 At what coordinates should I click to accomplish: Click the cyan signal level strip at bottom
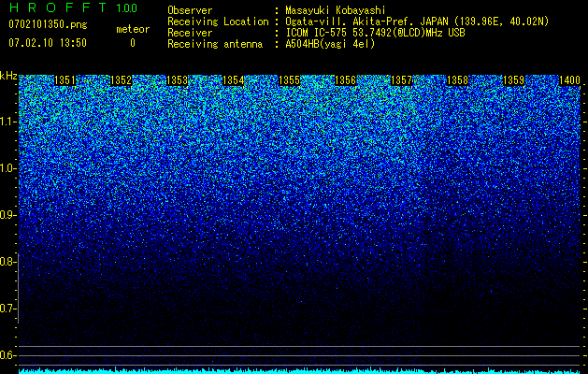pyautogui.click(x=299, y=371)
